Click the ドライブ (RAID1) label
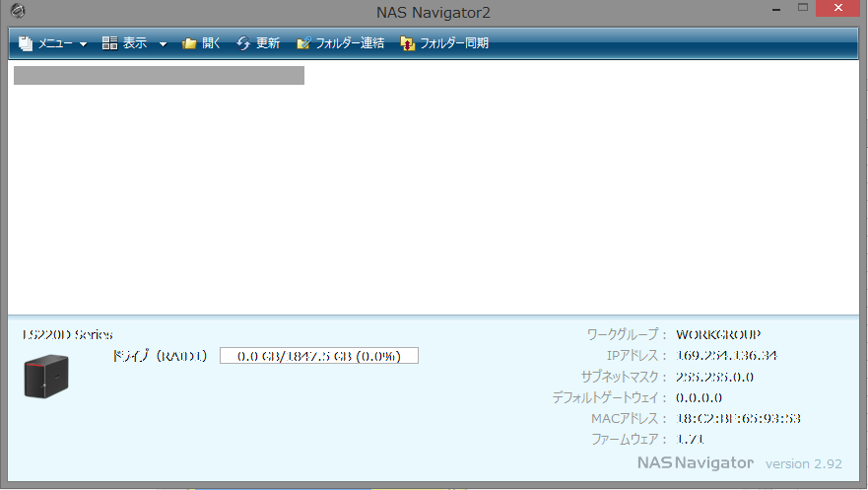 (x=160, y=356)
